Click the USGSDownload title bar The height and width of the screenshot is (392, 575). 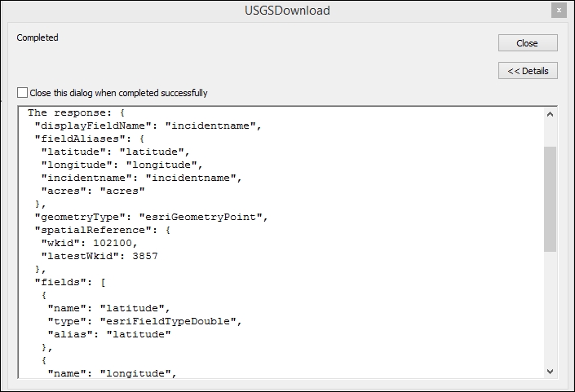(287, 11)
